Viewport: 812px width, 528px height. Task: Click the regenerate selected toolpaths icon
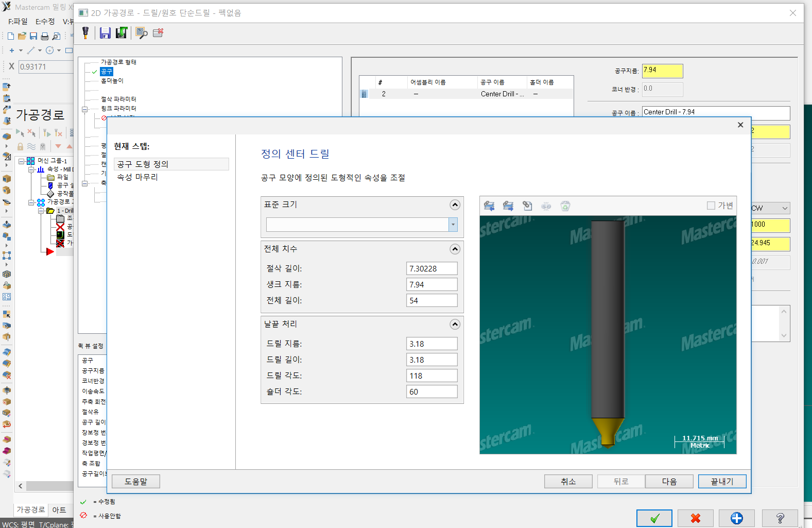pyautogui.click(x=47, y=133)
